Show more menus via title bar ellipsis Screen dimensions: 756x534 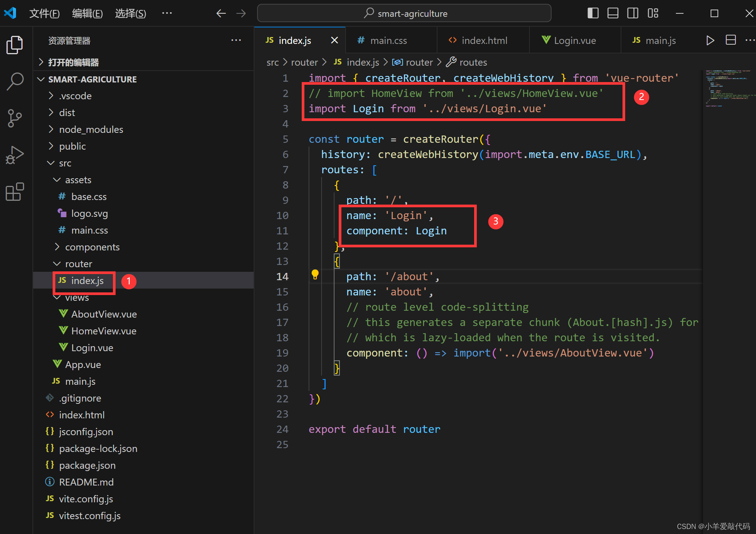[x=167, y=13]
